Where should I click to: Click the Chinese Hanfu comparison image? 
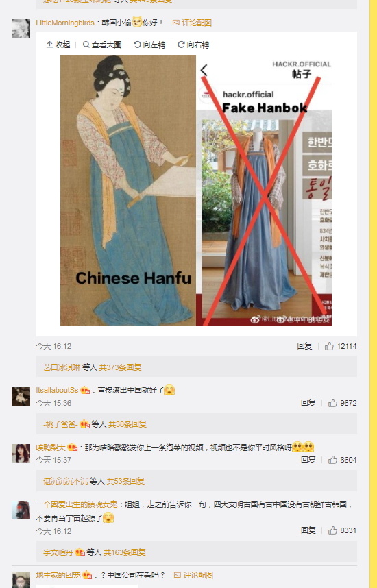(x=196, y=191)
